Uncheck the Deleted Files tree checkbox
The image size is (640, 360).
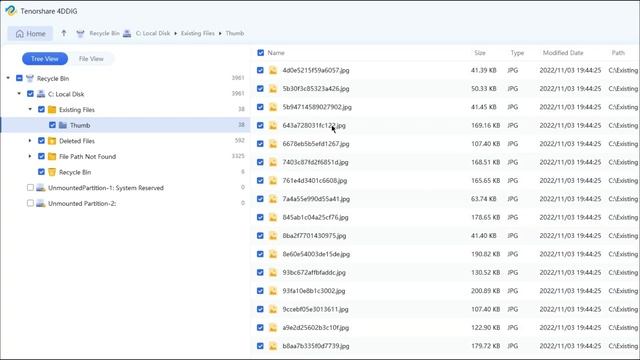[41, 141]
